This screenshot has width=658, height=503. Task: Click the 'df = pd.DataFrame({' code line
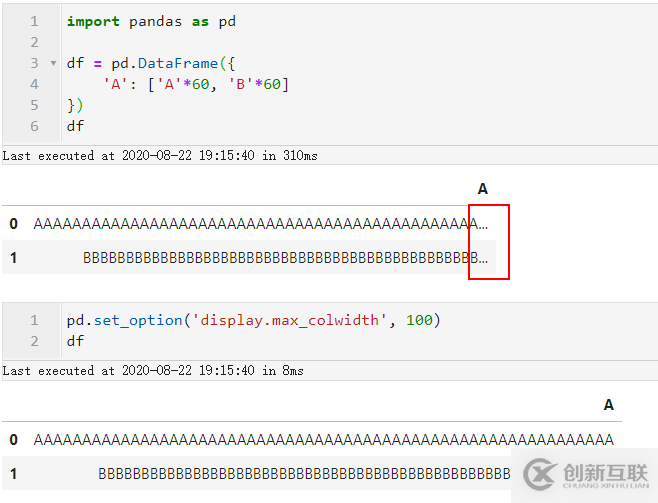click(151, 63)
